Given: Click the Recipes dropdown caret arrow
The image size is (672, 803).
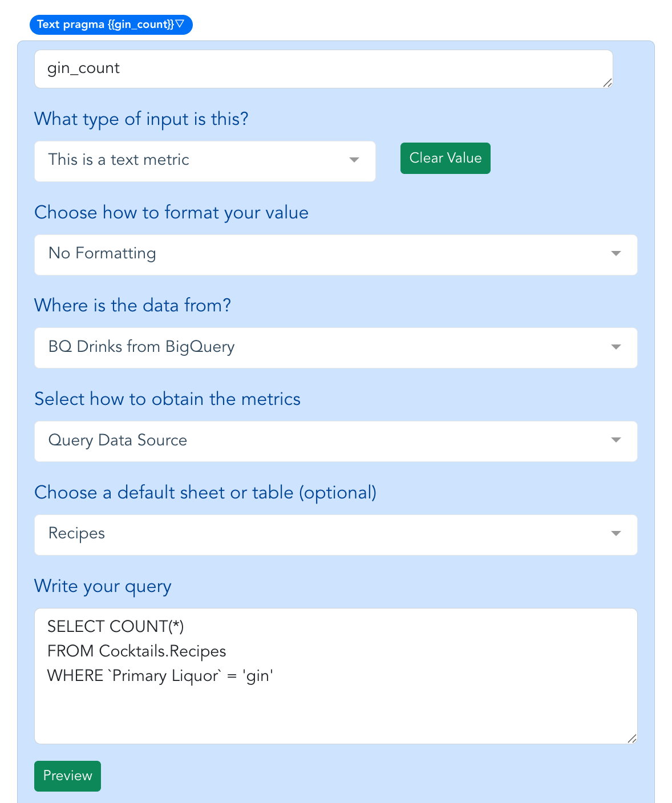Looking at the screenshot, I should (x=616, y=533).
